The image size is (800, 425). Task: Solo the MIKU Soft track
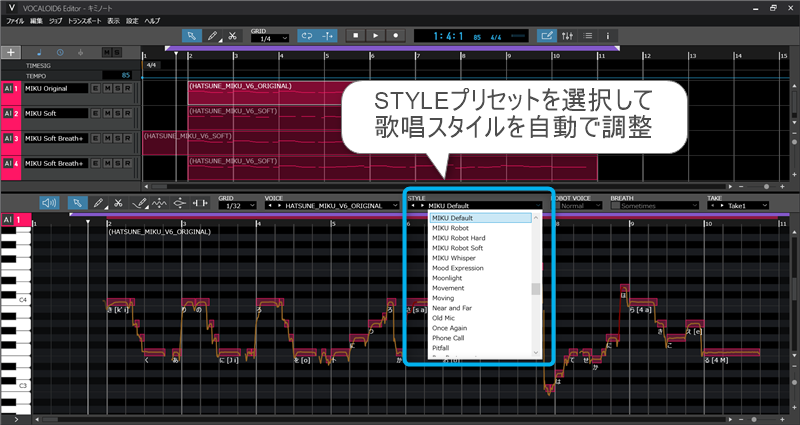pyautogui.click(x=118, y=113)
